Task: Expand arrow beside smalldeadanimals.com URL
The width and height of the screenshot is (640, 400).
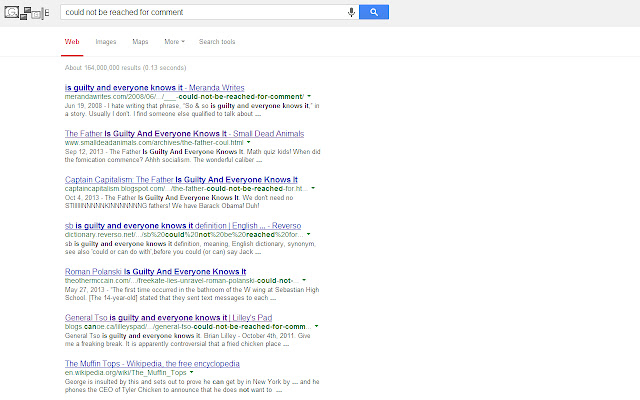Action: click(250, 143)
